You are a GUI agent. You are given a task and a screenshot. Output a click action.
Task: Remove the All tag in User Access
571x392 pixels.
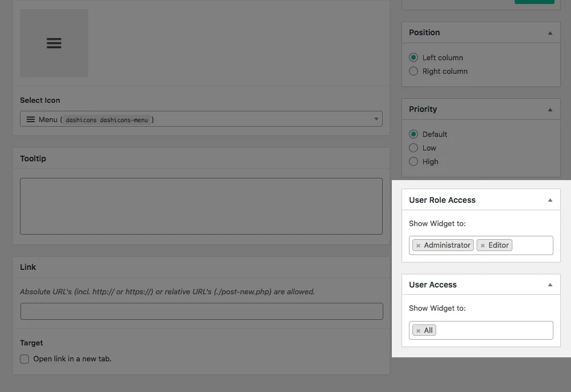coord(418,330)
